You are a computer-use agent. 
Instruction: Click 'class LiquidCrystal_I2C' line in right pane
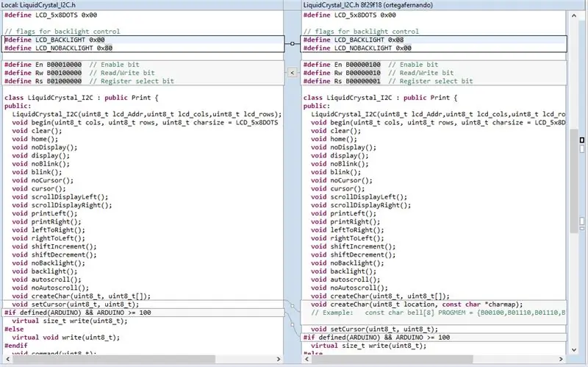[380, 98]
